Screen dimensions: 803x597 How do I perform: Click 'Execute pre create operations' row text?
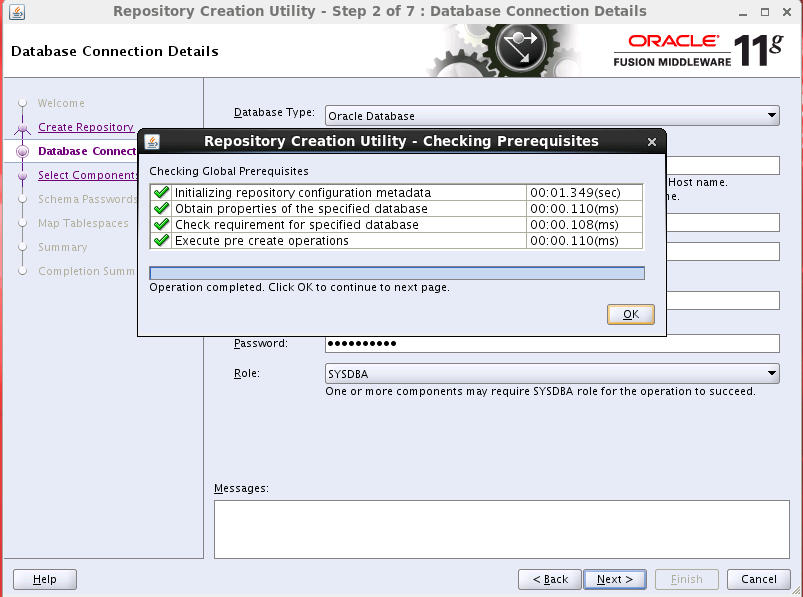262,240
